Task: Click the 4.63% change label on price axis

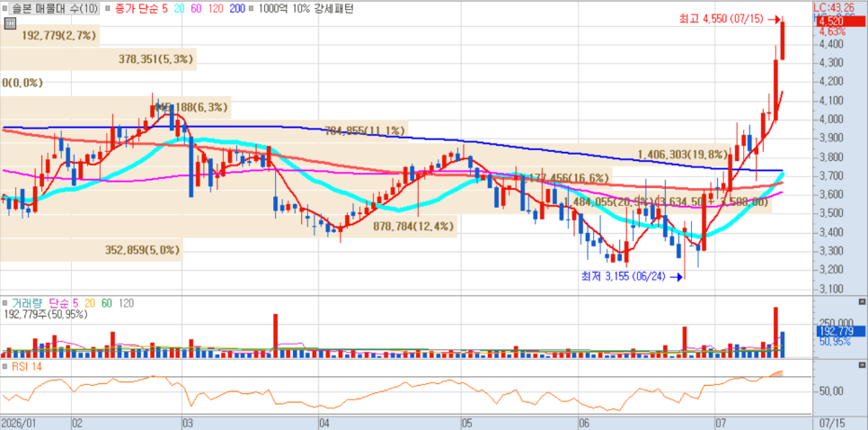Action: [x=832, y=31]
